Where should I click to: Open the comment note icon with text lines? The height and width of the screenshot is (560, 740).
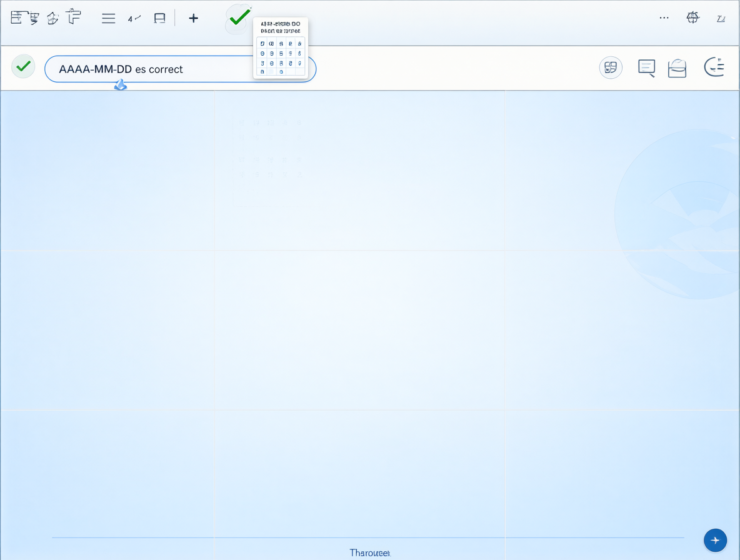pyautogui.click(x=646, y=68)
